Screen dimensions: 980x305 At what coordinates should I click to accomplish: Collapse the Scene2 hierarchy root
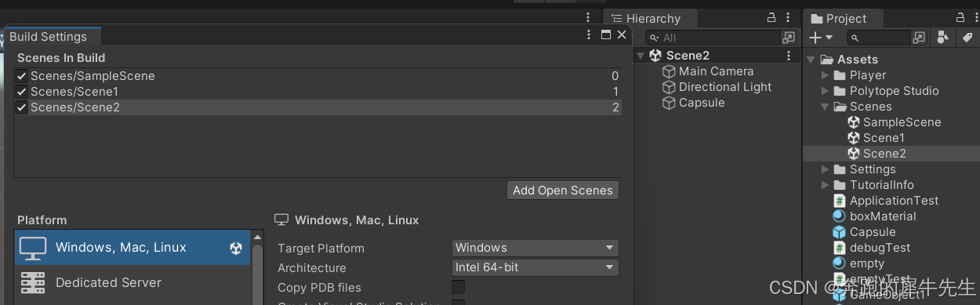pos(641,56)
